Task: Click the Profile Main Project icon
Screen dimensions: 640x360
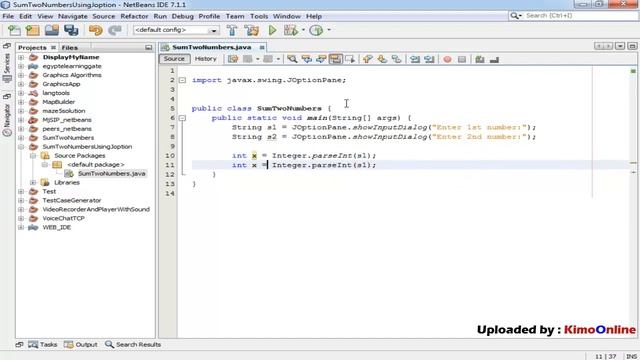Action: (x=316, y=30)
